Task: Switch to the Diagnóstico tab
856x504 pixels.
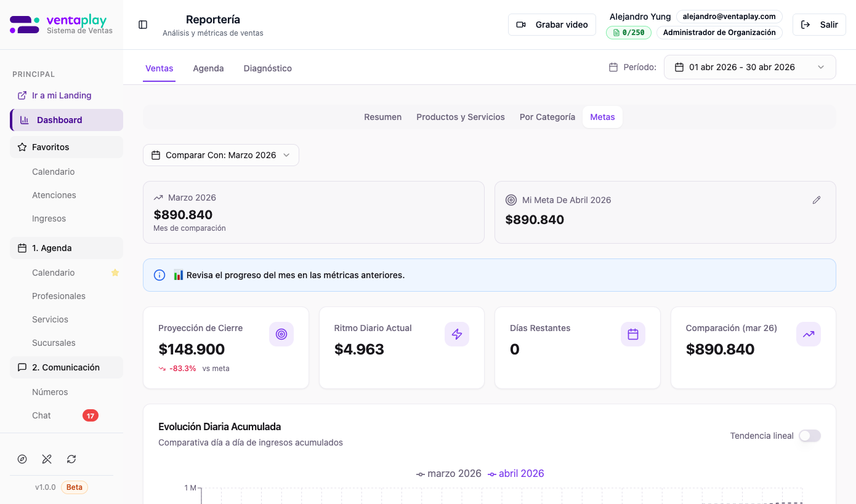Action: click(267, 68)
